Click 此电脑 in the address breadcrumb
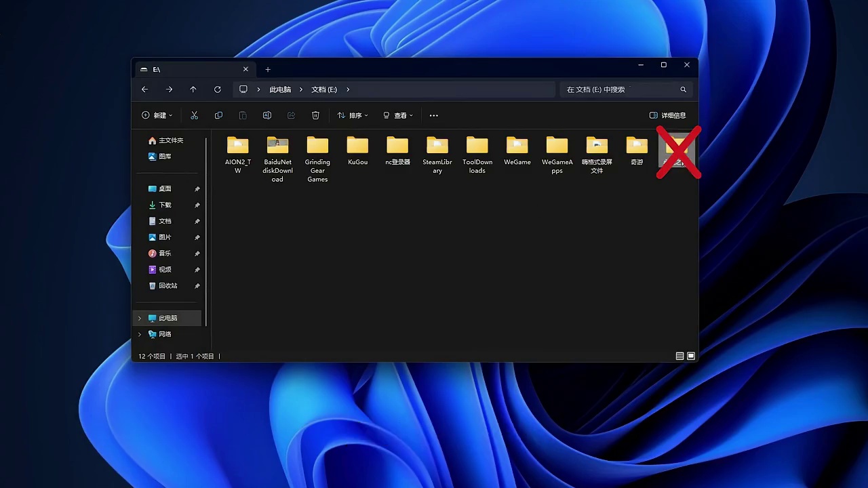The image size is (868, 488). coord(280,89)
